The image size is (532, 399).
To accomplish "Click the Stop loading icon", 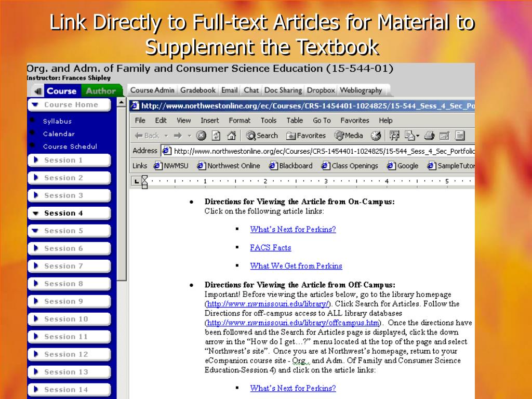I will (201, 136).
